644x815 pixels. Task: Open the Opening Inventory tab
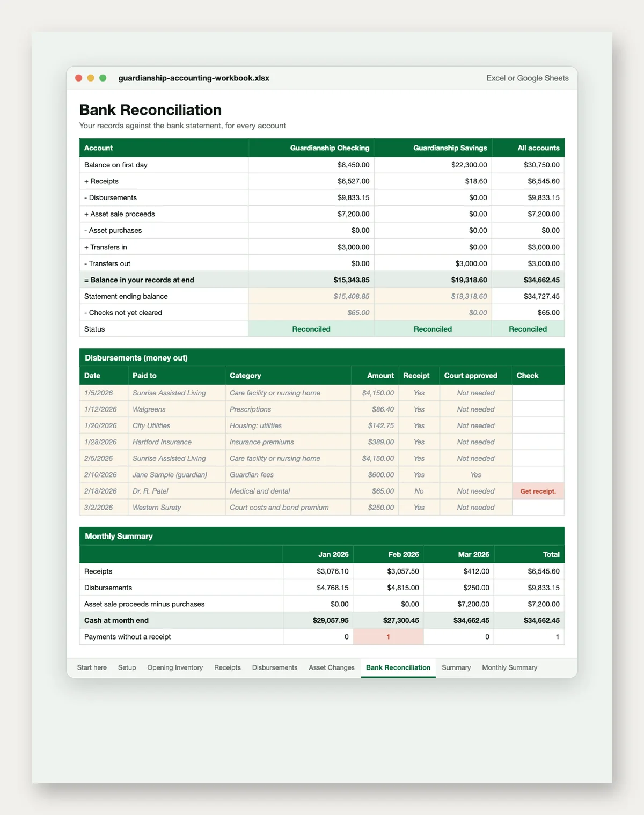[175, 667]
